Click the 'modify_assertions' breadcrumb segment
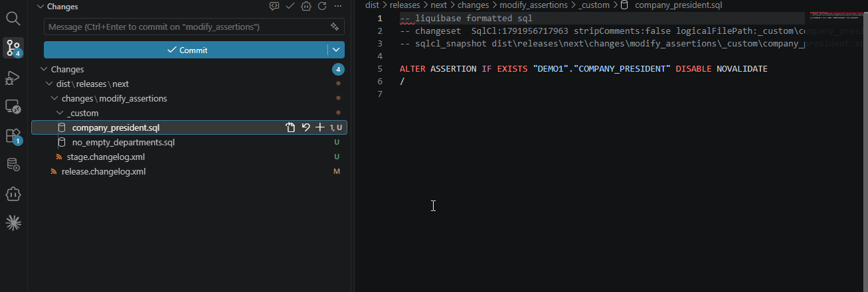The image size is (868, 292). pos(535,5)
